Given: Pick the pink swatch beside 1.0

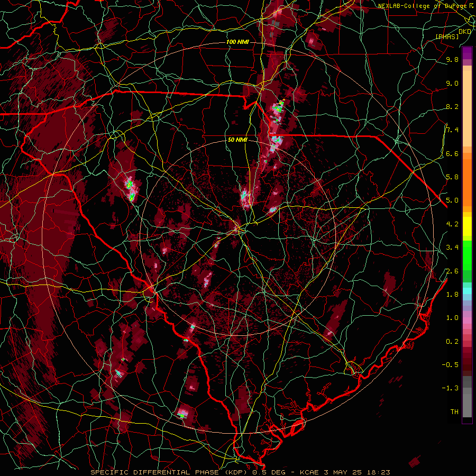Looking at the screenshot, I should [x=467, y=321].
